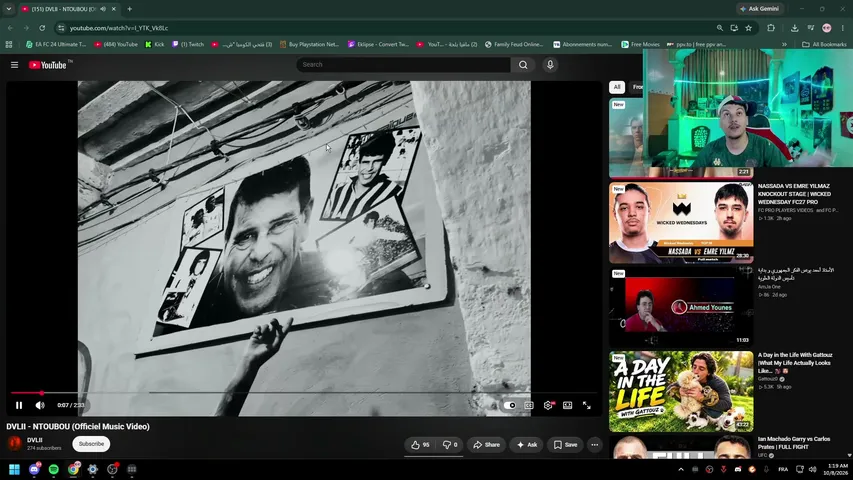Open Ian Machado Garry vs Carlos Prates title
853x480 pixels.
pos(794,443)
